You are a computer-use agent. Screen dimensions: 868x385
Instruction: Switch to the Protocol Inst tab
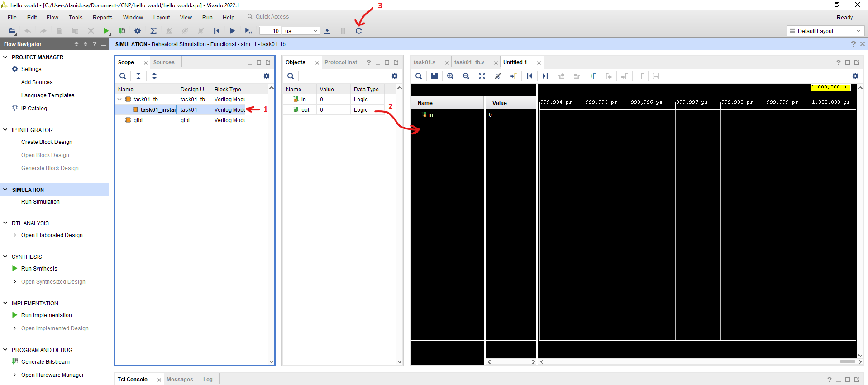coord(341,62)
